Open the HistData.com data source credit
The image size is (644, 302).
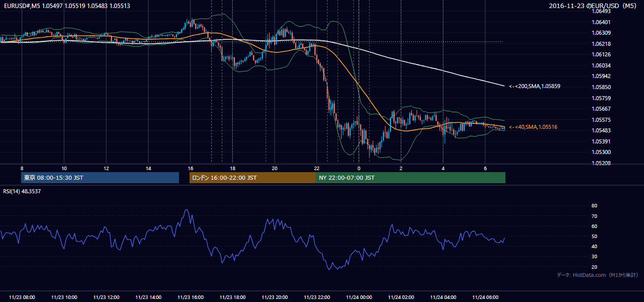coord(598,275)
